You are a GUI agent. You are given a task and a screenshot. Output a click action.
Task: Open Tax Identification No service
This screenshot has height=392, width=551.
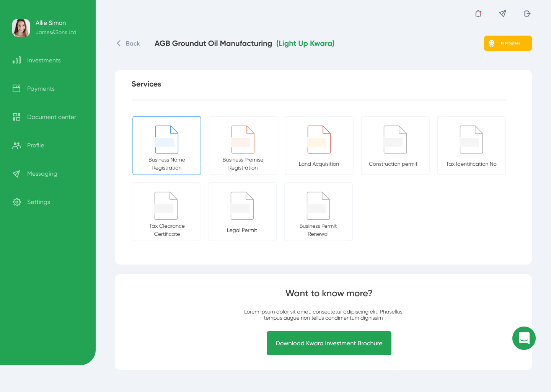click(x=471, y=145)
